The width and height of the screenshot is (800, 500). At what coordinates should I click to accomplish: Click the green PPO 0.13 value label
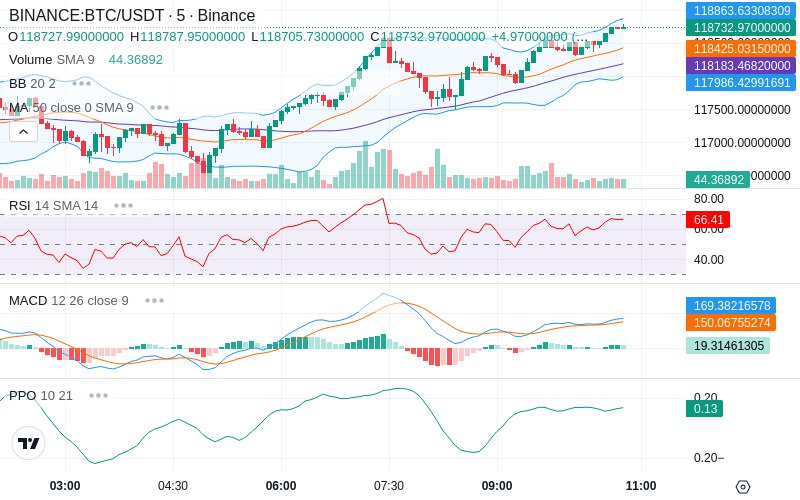click(x=705, y=409)
